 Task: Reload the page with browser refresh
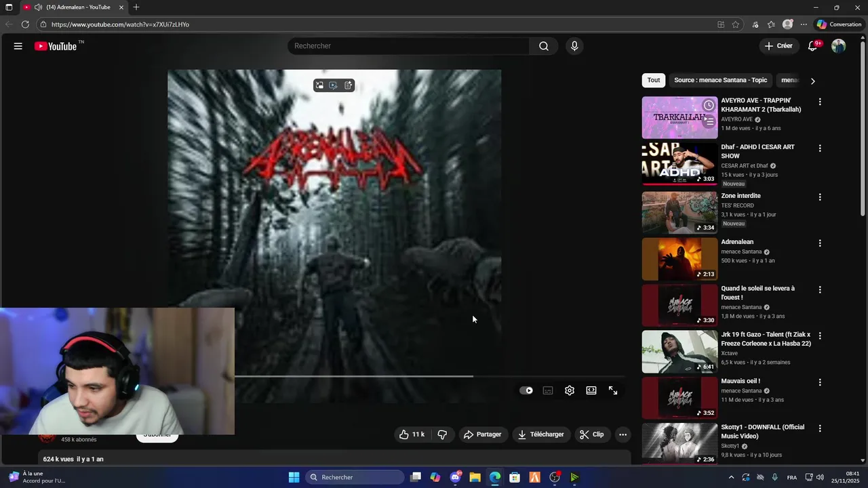coord(25,24)
